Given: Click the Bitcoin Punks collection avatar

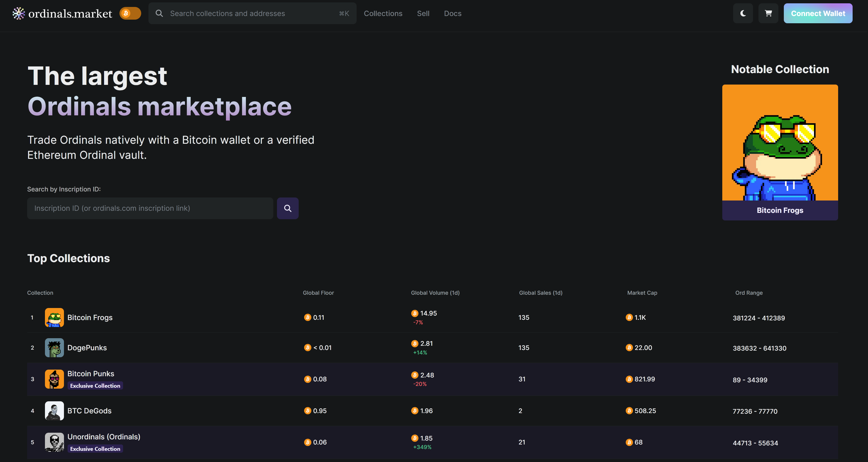Looking at the screenshot, I should [54, 379].
